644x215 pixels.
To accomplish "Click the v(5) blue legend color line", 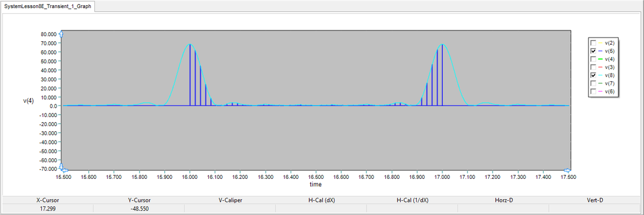I will click(600, 51).
